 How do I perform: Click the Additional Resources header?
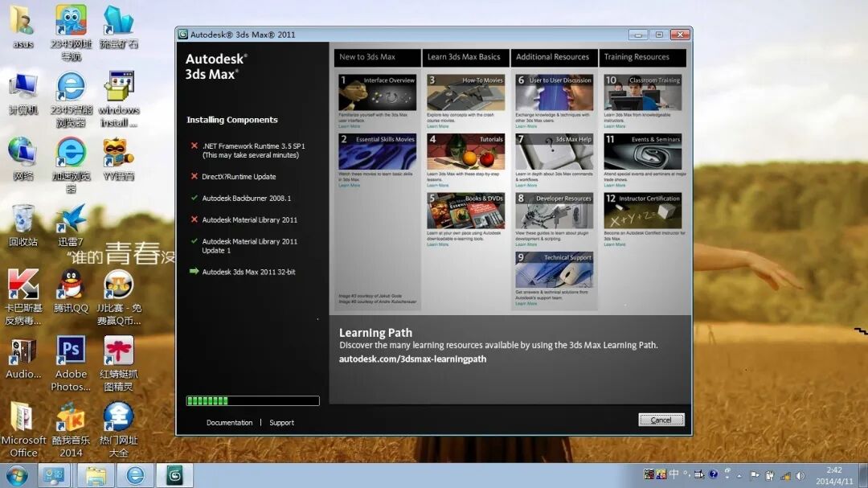pyautogui.click(x=554, y=57)
